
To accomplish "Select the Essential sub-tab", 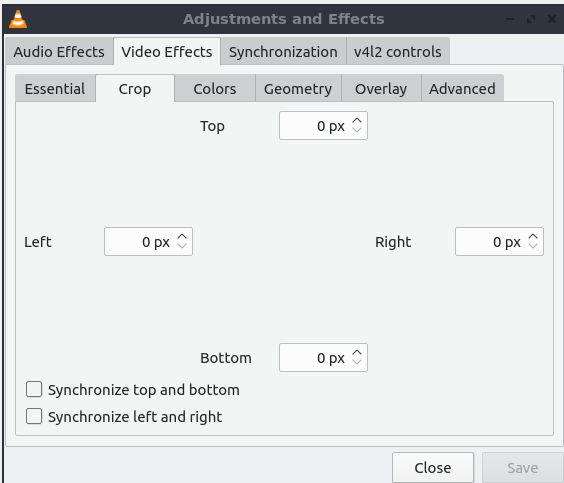I will click(x=55, y=89).
